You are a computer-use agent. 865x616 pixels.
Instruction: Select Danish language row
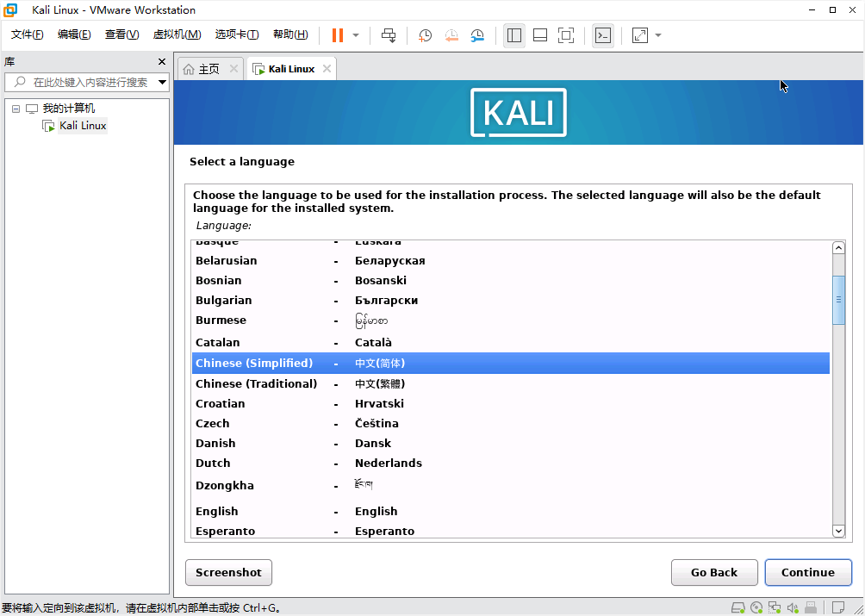511,444
